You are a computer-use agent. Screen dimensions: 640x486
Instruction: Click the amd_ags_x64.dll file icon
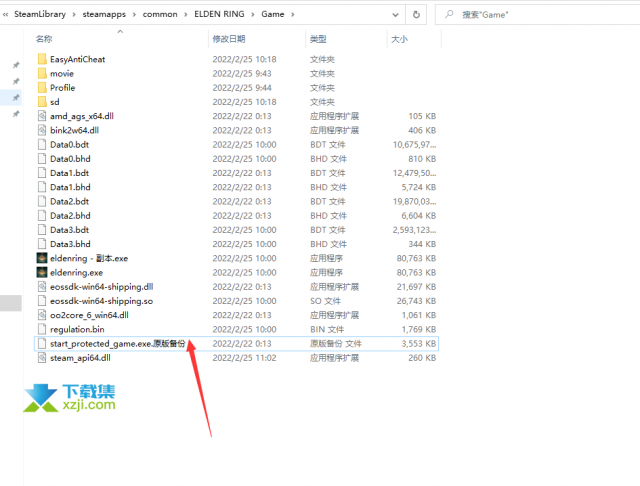click(42, 116)
